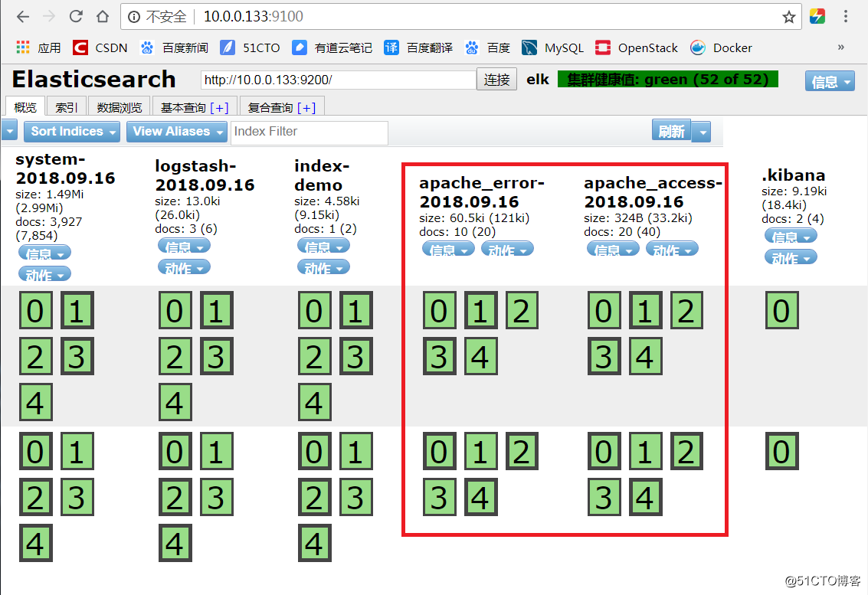The width and height of the screenshot is (868, 595).
Task: Click the browser forward arrow
Action: (x=49, y=17)
